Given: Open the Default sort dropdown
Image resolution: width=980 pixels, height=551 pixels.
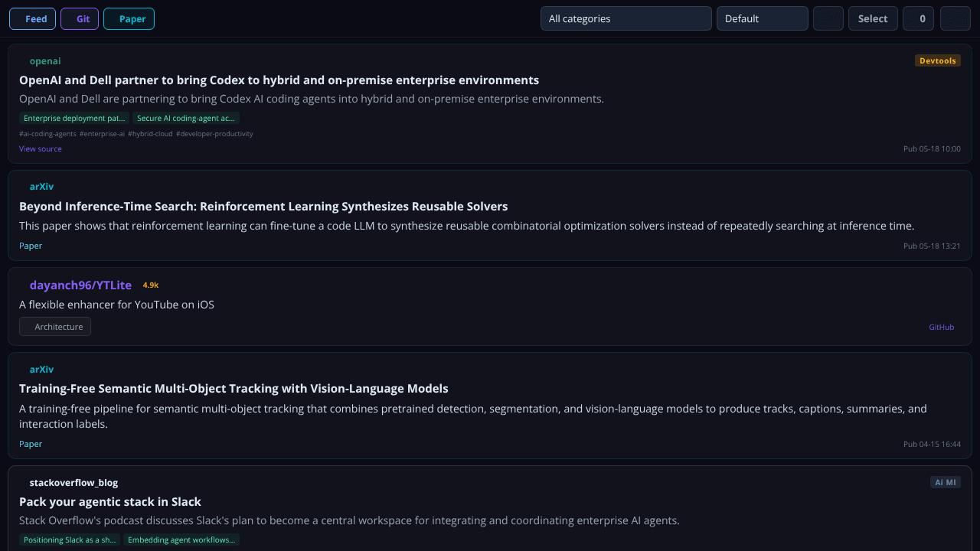Looking at the screenshot, I should pyautogui.click(x=763, y=18).
